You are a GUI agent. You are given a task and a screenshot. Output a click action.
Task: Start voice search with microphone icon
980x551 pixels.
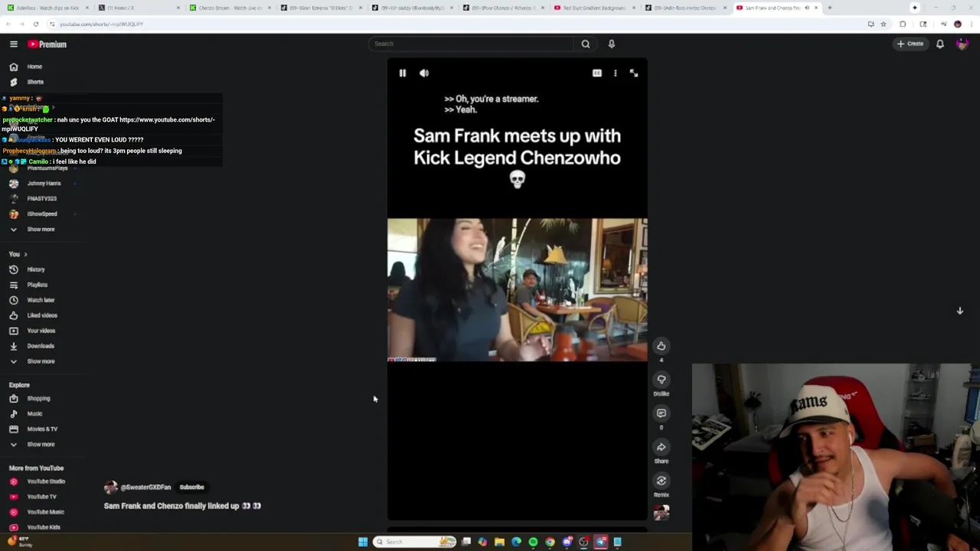[x=612, y=44]
